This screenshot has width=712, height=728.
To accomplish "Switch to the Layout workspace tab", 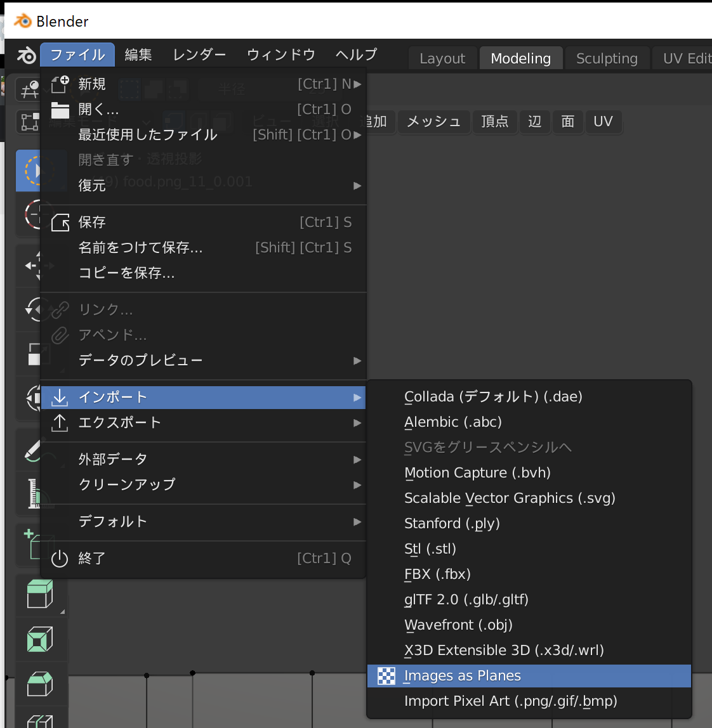I will pos(442,58).
